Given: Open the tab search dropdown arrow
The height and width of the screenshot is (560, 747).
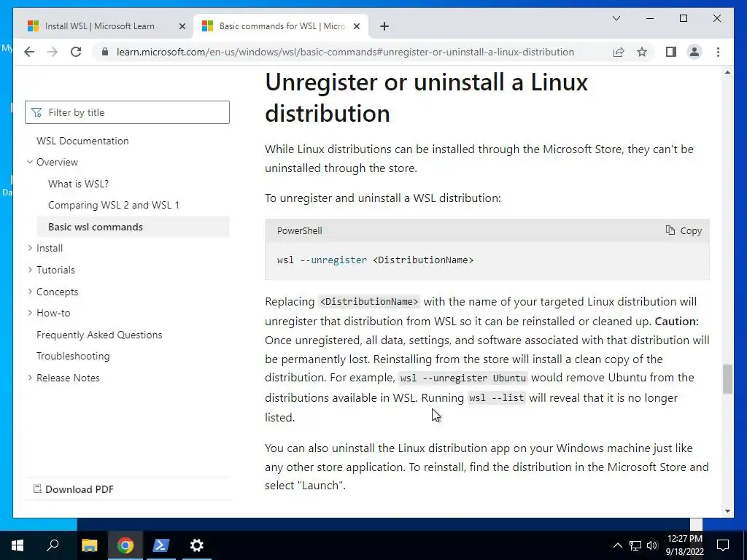Looking at the screenshot, I should click(616, 18).
